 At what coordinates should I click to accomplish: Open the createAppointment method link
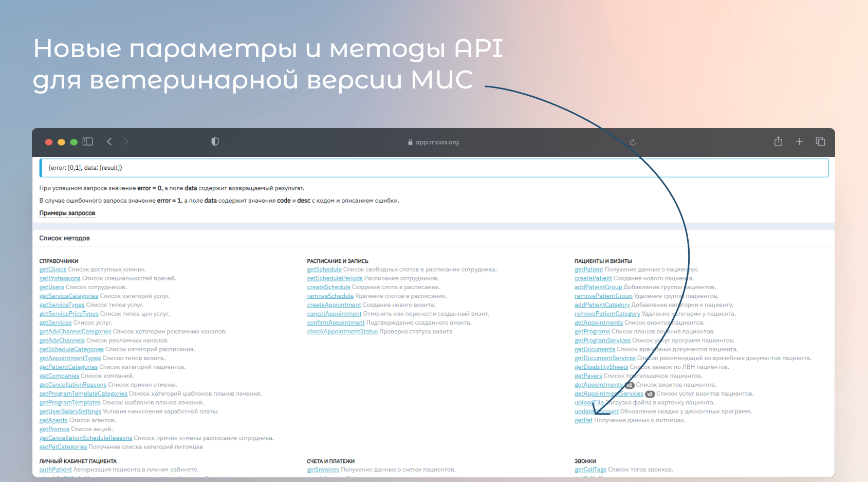334,305
